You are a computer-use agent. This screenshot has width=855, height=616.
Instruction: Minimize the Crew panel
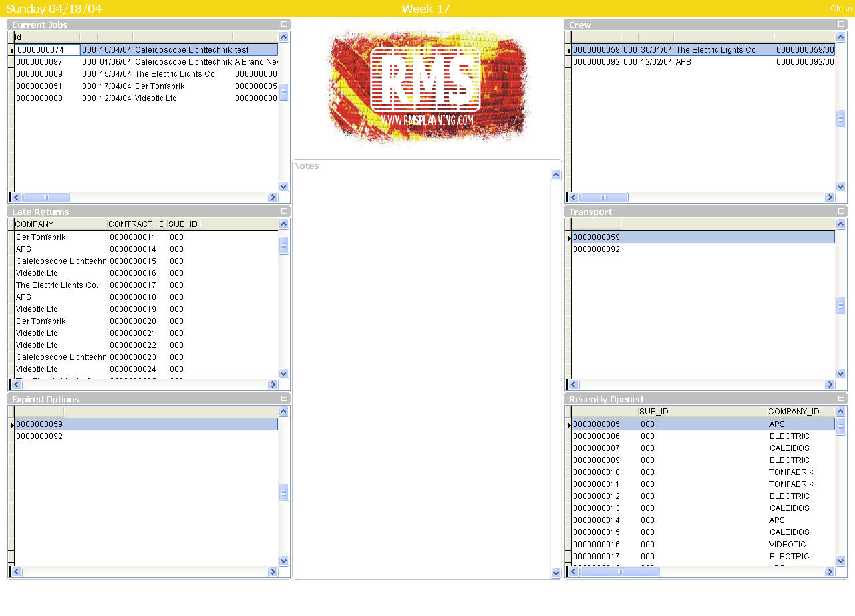841,25
